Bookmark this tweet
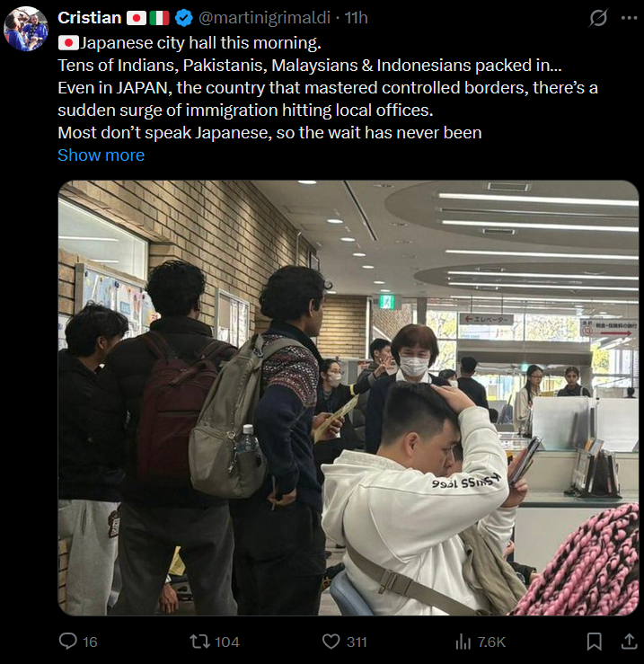 (x=594, y=642)
